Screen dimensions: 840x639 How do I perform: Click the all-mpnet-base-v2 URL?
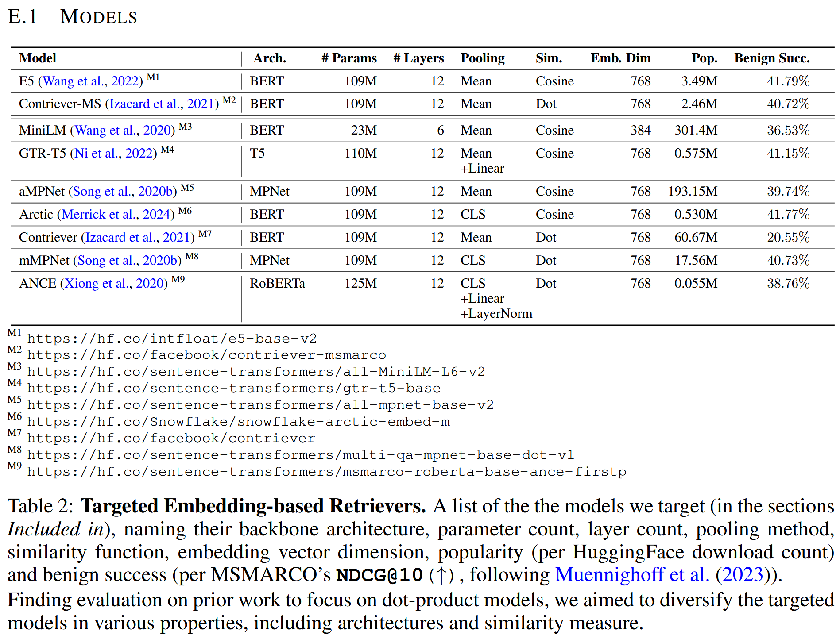click(x=260, y=405)
